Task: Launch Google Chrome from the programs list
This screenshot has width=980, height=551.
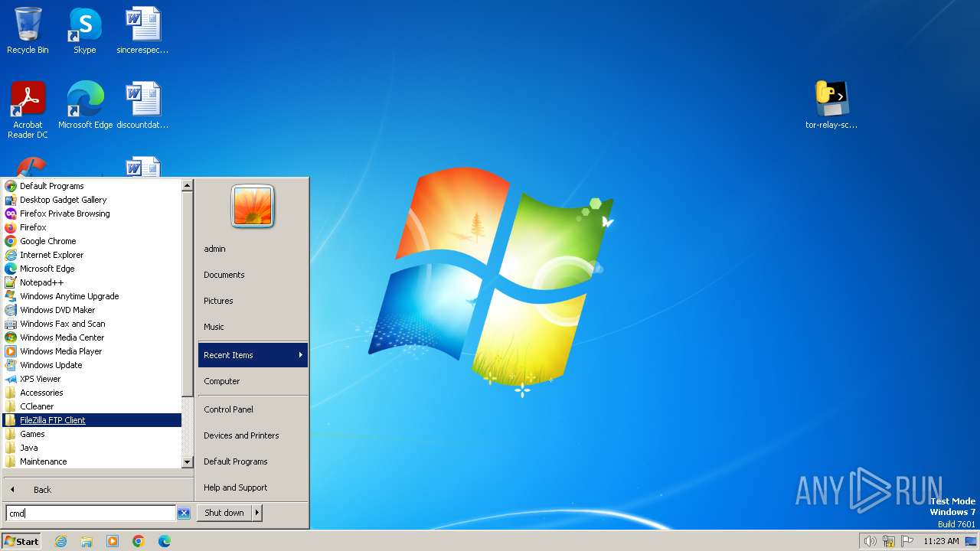Action: (92, 241)
